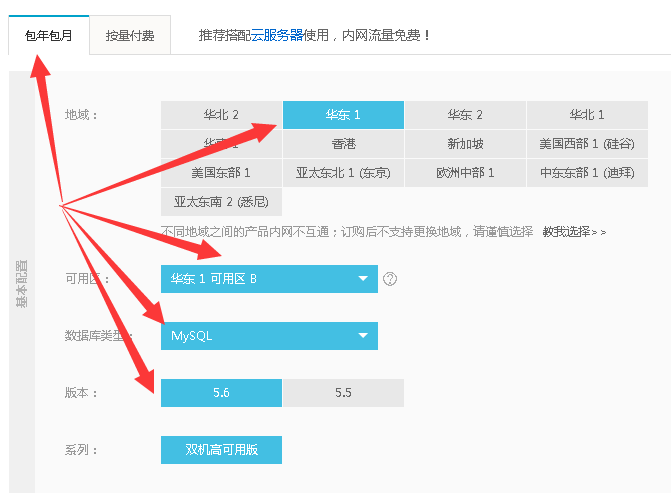
Task: Switch to the 包年包月 tab
Action: point(48,34)
